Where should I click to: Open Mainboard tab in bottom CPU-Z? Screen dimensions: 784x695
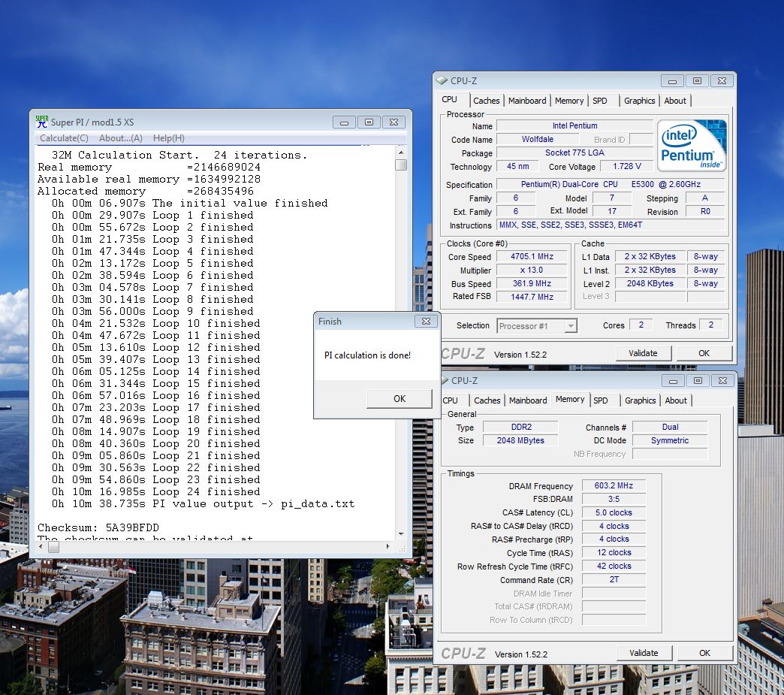pyautogui.click(x=528, y=400)
